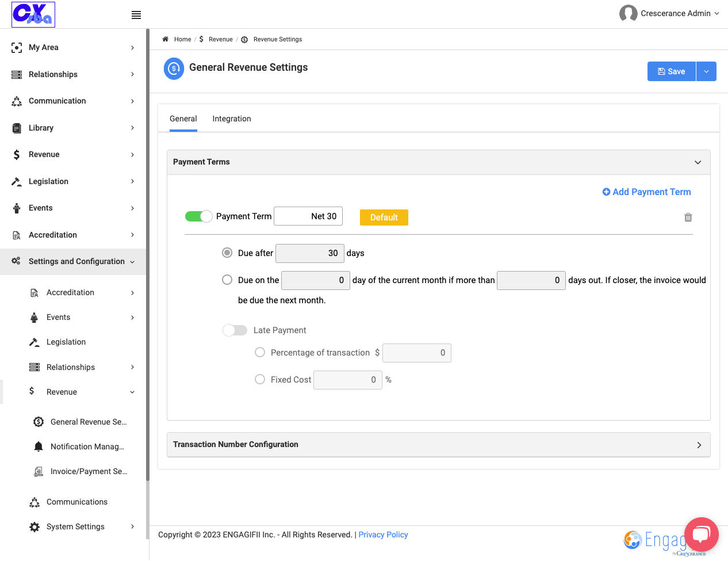Screen dimensions: 728x561
Task: Click the Accreditation submenu icon under Settings
Action: point(35,293)
